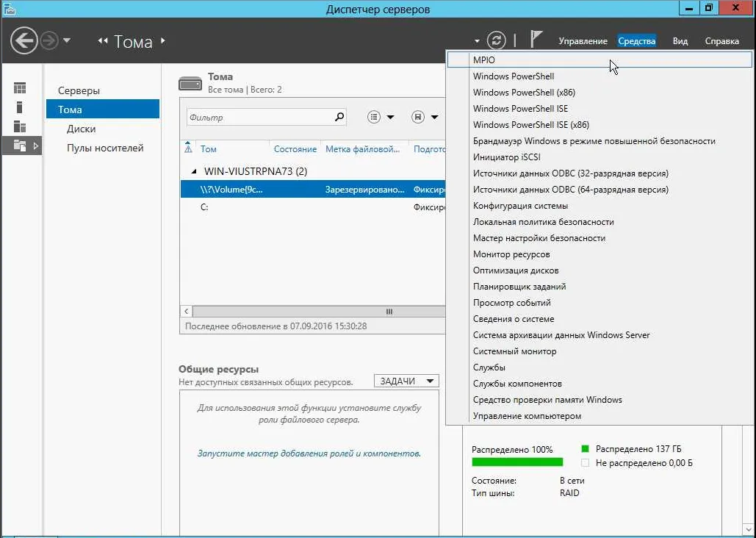Viewport: 756px width, 538px height.
Task: Open Планировщик заданий
Action: (x=600, y=286)
